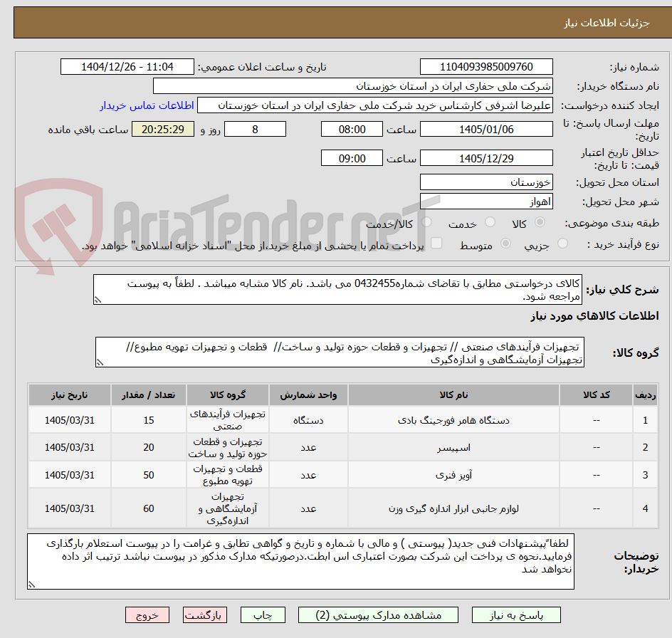Select item آویز فنری in the table
Viewport: 672px width, 638px height.
[453, 475]
